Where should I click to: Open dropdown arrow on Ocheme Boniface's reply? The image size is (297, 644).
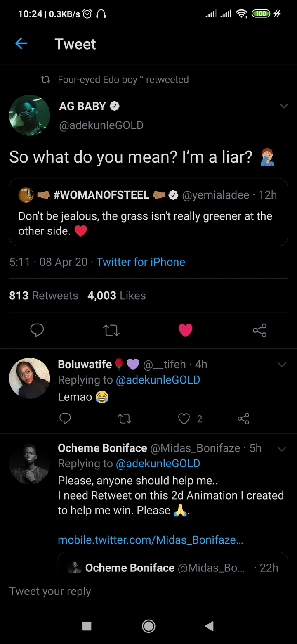[x=282, y=449]
